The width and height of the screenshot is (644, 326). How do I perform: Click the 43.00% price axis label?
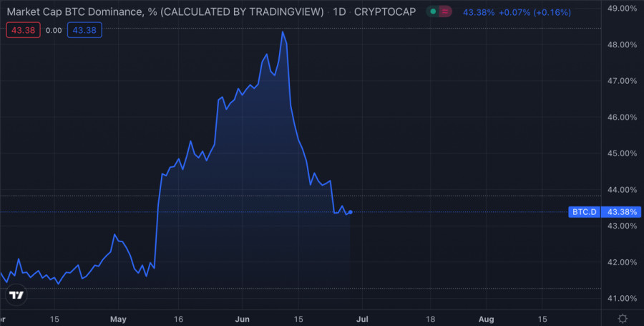622,226
